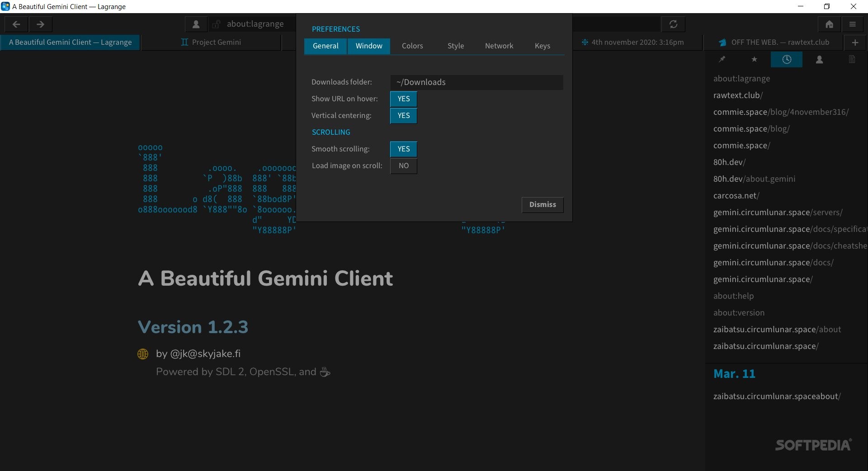Add a new tab with plus icon
The height and width of the screenshot is (471, 868).
point(855,42)
